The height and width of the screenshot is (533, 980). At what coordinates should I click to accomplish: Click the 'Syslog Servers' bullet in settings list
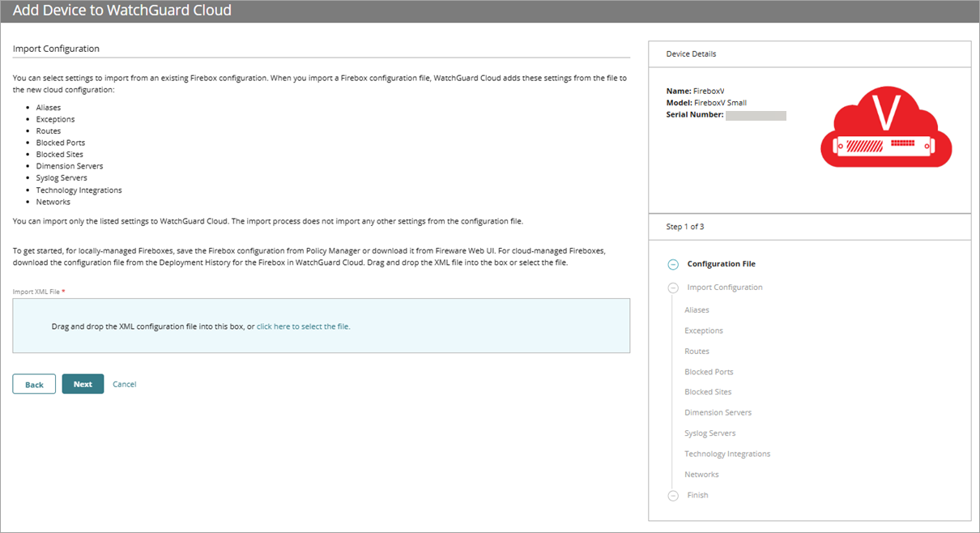point(62,178)
